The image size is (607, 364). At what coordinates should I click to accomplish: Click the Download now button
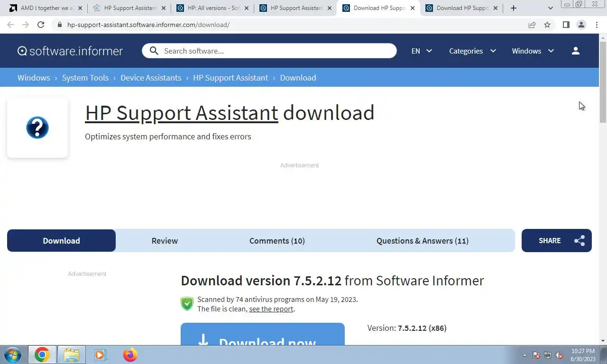pyautogui.click(x=263, y=335)
